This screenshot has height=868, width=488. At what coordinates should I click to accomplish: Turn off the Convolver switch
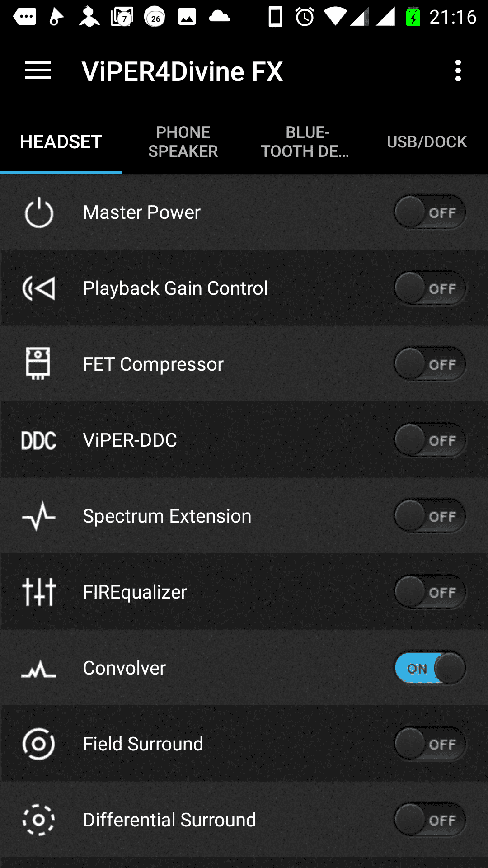pos(430,668)
